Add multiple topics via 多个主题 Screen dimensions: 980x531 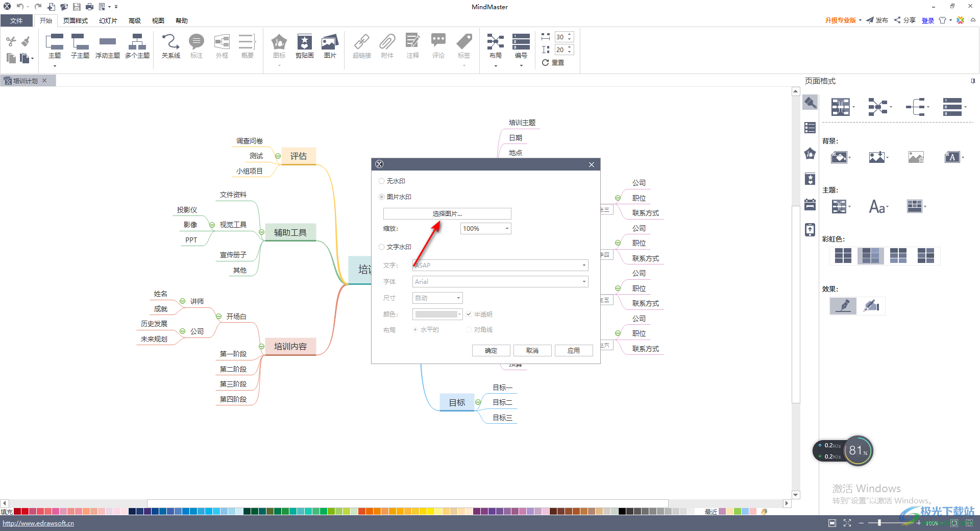pos(137,46)
